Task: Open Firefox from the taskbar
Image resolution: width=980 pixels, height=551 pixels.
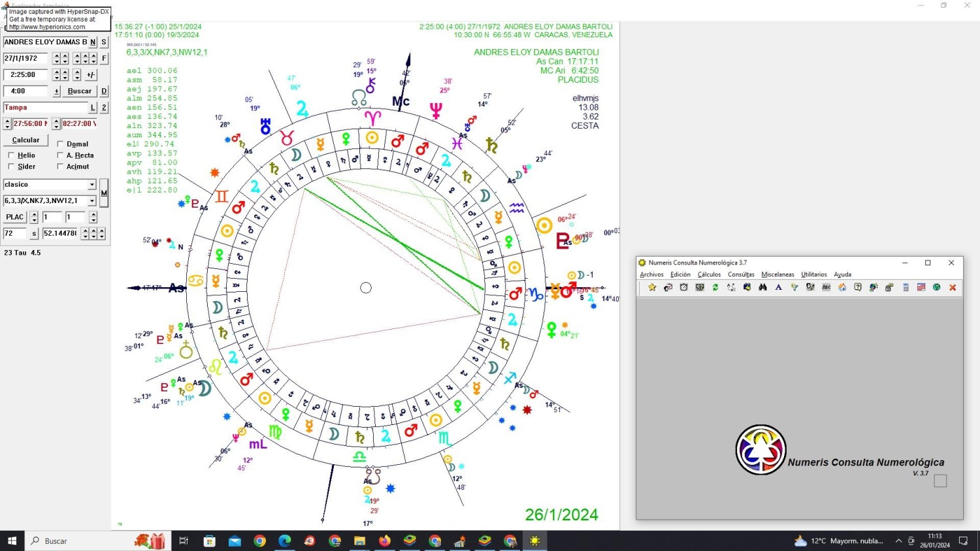Action: click(385, 541)
